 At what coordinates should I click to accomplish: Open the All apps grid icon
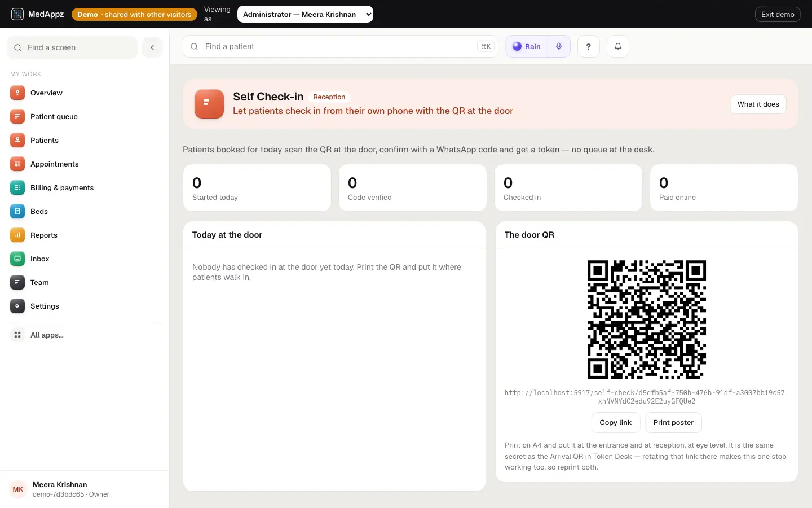17,335
